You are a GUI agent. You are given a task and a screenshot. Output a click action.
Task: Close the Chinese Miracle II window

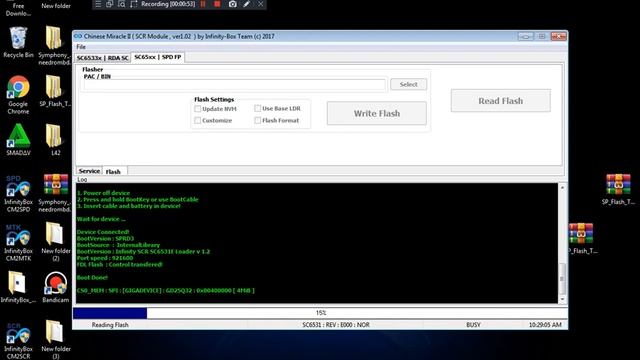[x=558, y=36]
